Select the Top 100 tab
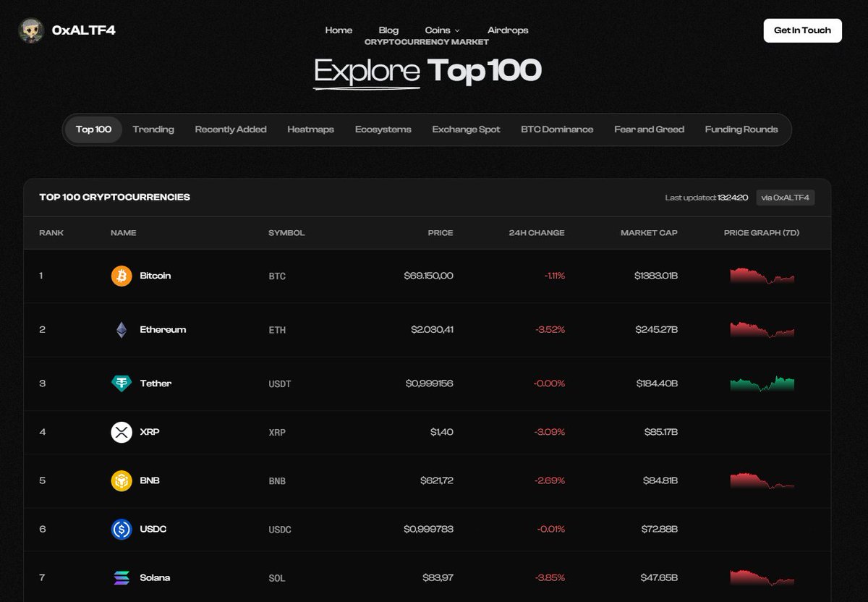 (93, 130)
